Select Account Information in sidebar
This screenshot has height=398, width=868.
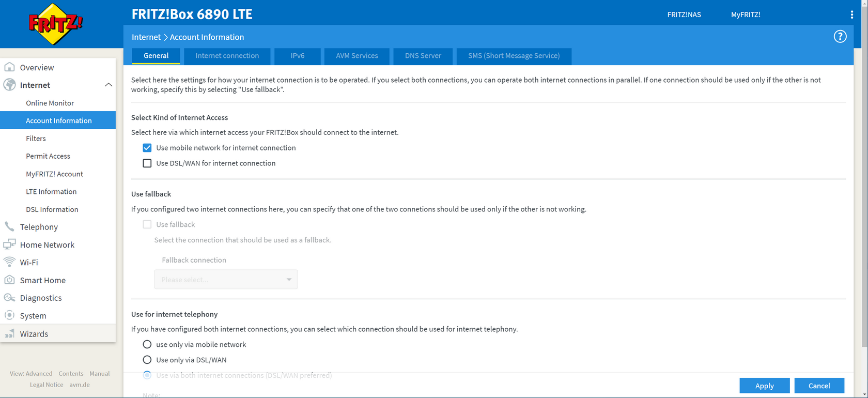pyautogui.click(x=58, y=120)
